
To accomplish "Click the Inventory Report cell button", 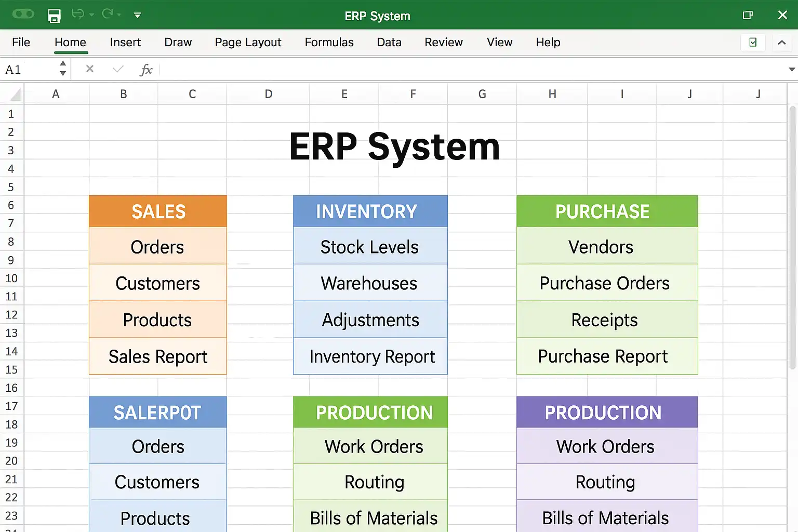I will pyautogui.click(x=370, y=356).
